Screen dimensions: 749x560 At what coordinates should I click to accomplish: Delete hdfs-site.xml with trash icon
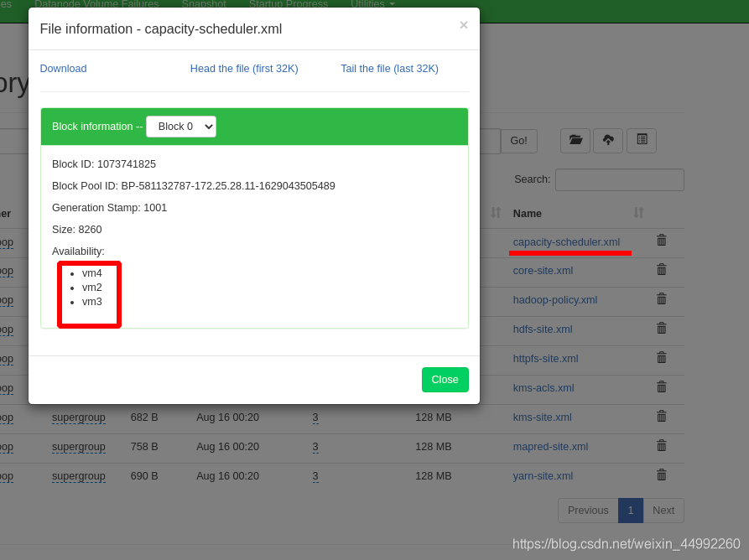click(x=662, y=329)
